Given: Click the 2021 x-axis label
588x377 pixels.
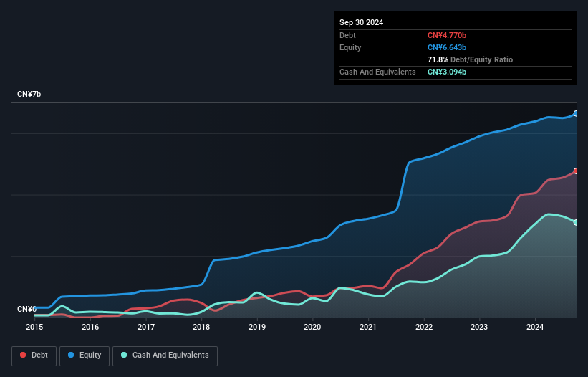Looking at the screenshot, I should tap(368, 327).
